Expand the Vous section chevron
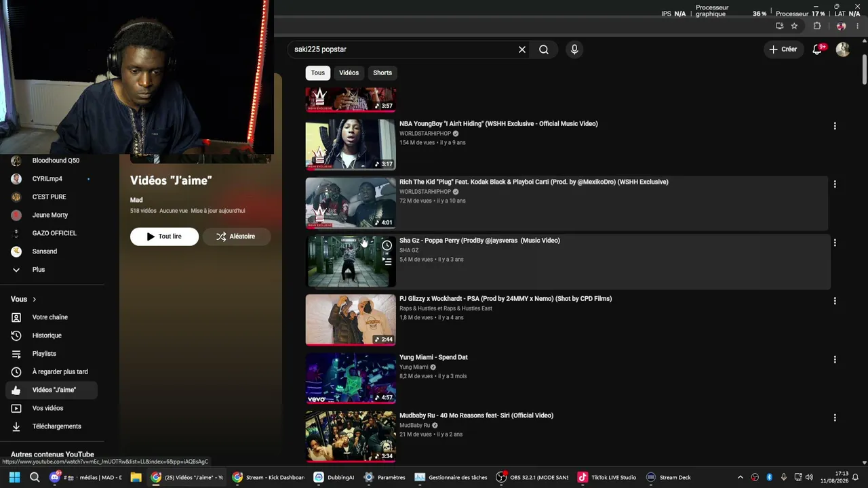The image size is (868, 488). [35, 300]
